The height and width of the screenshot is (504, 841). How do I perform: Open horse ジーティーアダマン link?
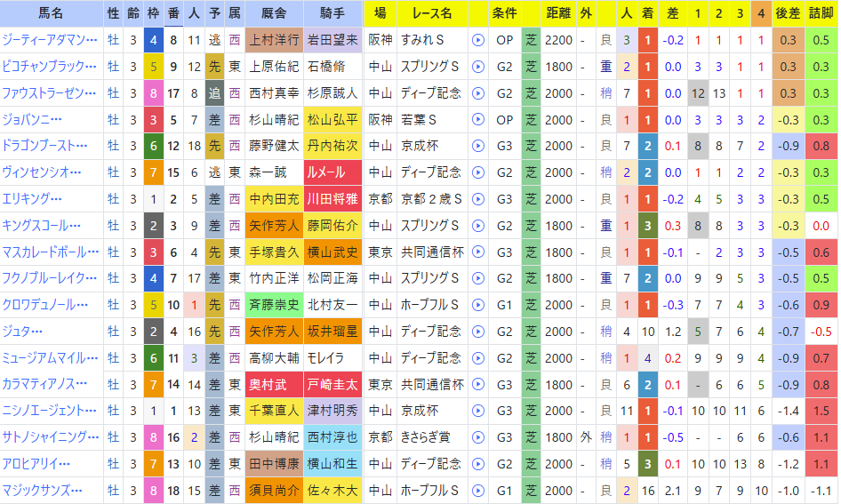coord(50,40)
